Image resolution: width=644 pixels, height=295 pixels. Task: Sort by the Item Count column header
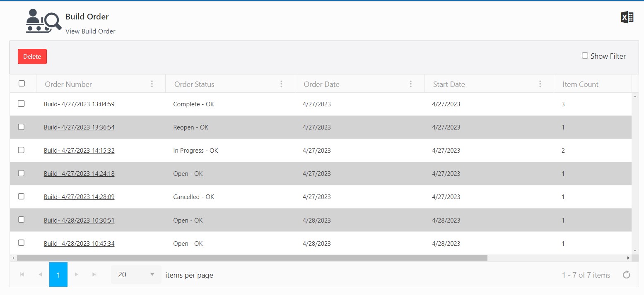[580, 84]
